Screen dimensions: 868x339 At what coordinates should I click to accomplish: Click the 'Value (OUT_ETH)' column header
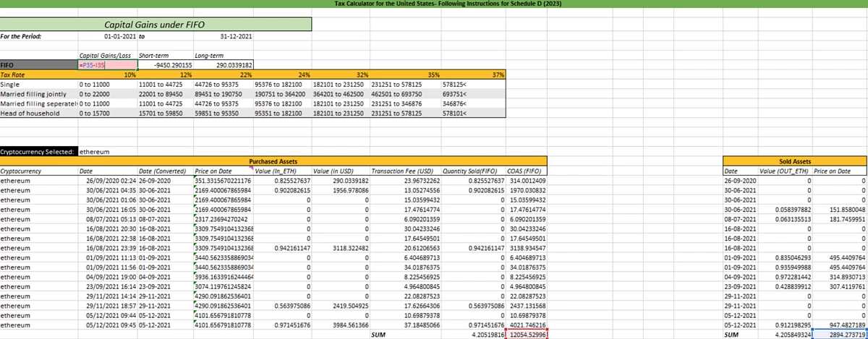point(784,171)
